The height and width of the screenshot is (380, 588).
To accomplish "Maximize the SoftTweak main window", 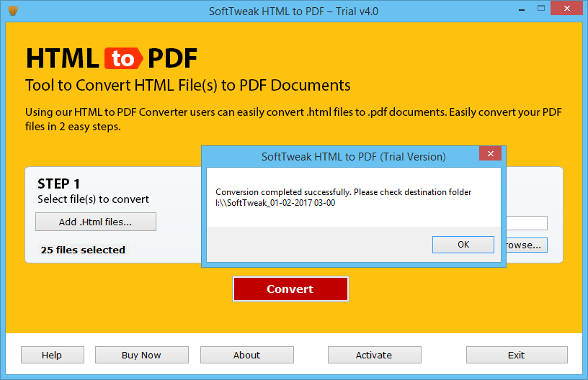I will pyautogui.click(x=540, y=8).
